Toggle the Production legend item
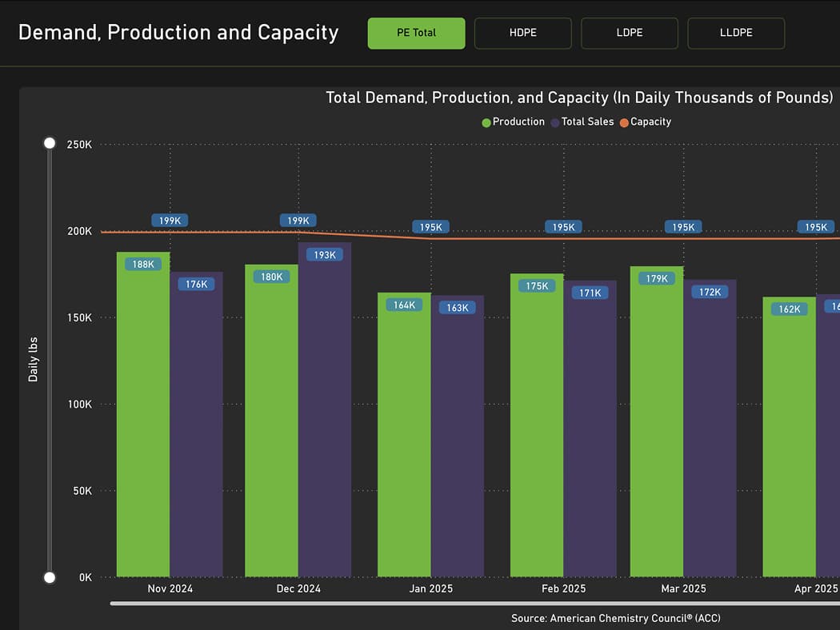 click(x=513, y=122)
